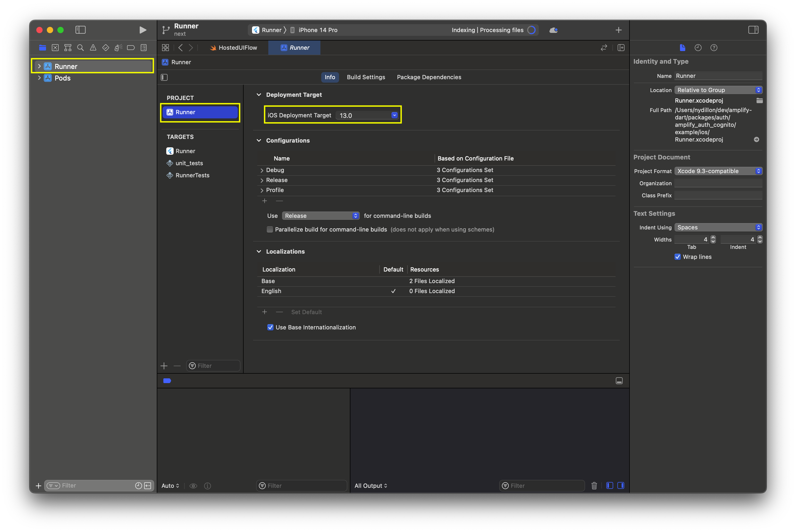The image size is (796, 532).
Task: Switch to the Info tab
Action: click(x=330, y=77)
